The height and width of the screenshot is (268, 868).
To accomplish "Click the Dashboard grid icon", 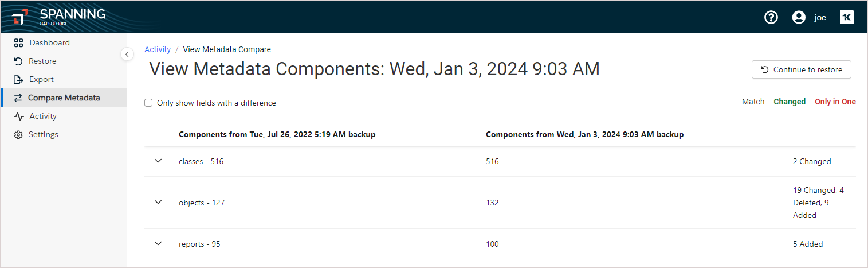I will [18, 42].
